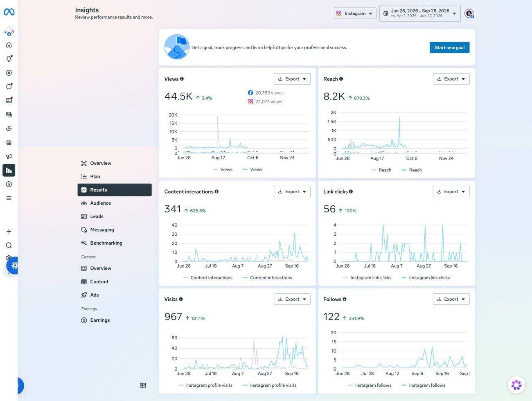Select the Earnings menu item with dollar icon
Screen dimensions: 532x401
tap(115, 320)
